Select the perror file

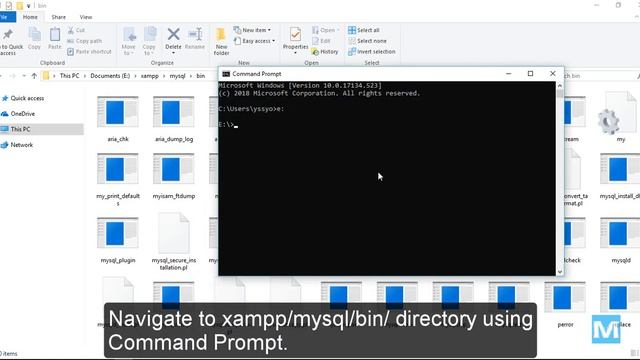tap(565, 304)
